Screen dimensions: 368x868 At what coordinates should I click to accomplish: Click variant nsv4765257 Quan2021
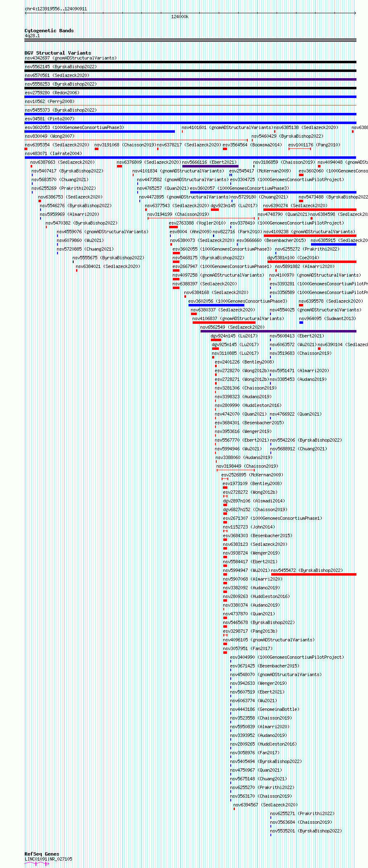(163, 188)
